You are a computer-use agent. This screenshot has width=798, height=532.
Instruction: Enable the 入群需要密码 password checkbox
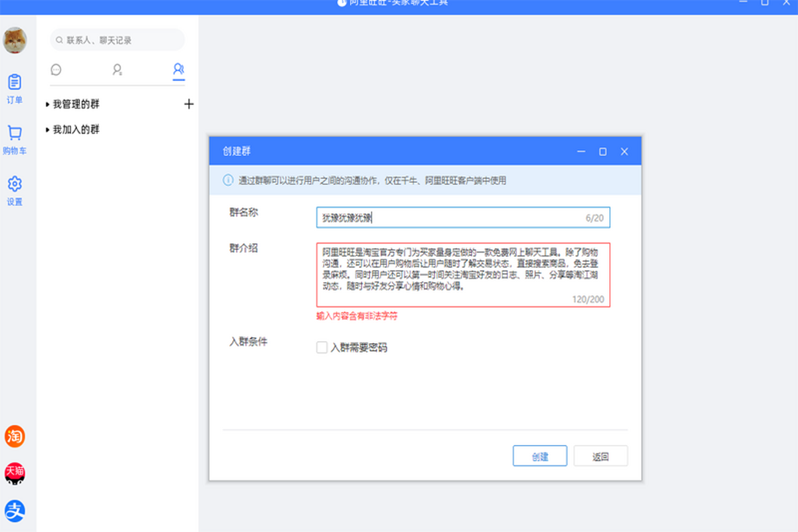click(x=321, y=347)
